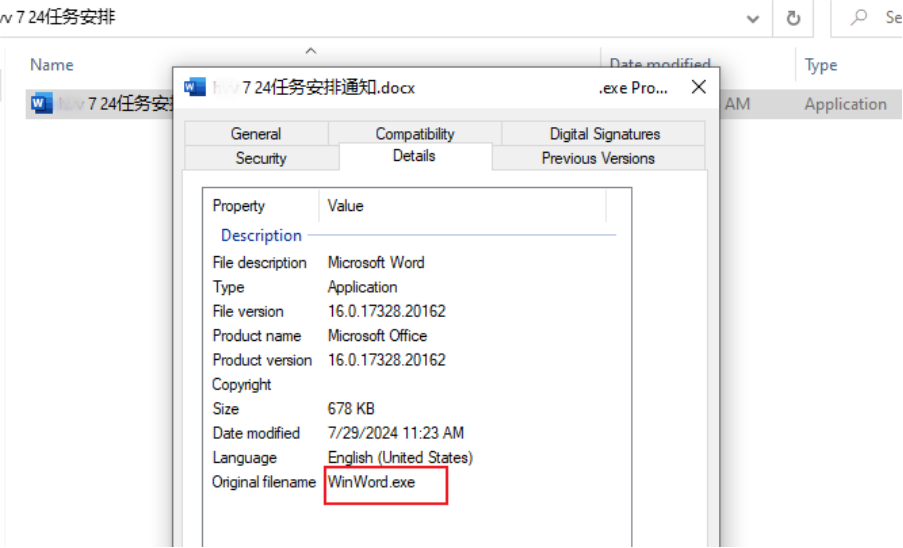This screenshot has height=548, width=903.
Task: Open the address bar history dropdown
Action: 752,18
